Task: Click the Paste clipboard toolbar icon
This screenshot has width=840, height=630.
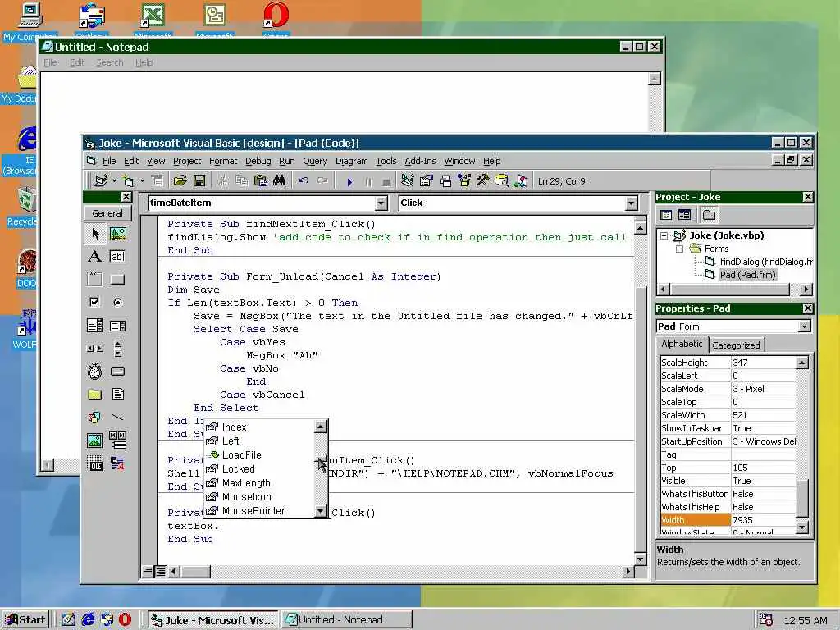Action: point(260,181)
